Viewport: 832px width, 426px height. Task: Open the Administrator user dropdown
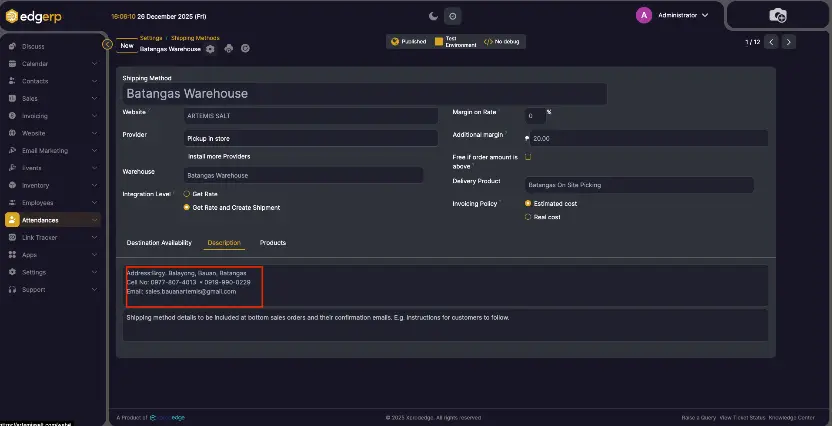(x=674, y=15)
